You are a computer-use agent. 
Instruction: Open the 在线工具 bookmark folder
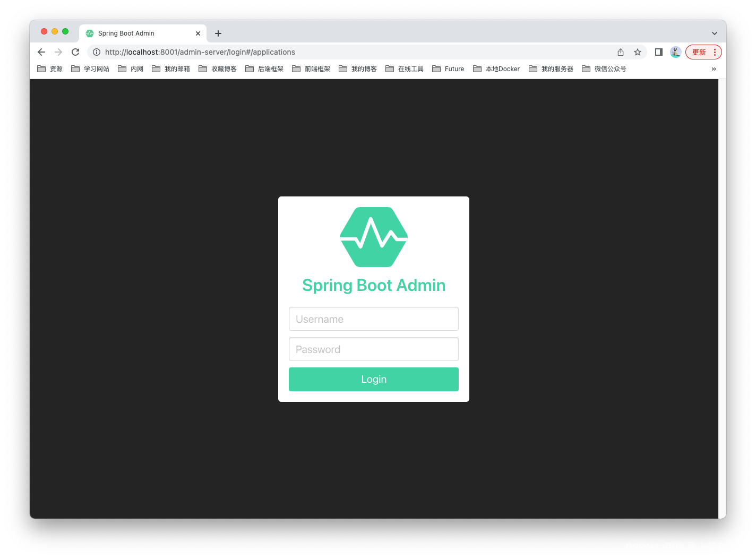405,69
